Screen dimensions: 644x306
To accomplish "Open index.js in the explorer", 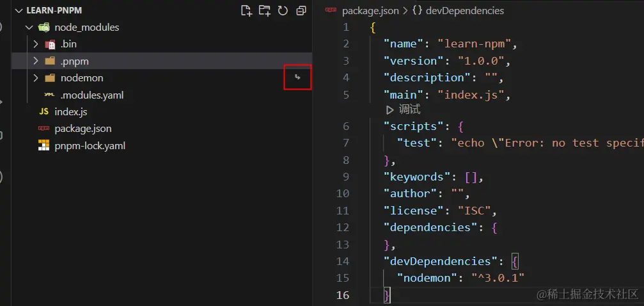I will pos(70,112).
